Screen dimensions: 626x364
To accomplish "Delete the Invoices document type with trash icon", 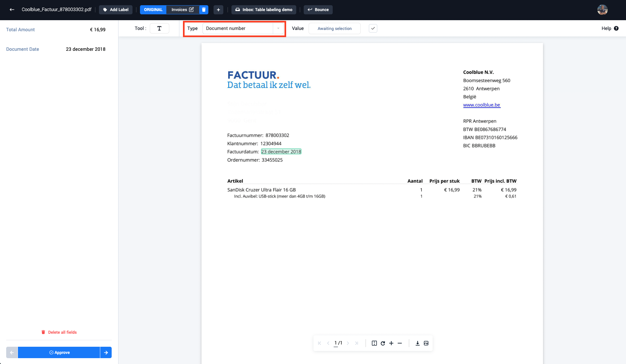I will [203, 9].
